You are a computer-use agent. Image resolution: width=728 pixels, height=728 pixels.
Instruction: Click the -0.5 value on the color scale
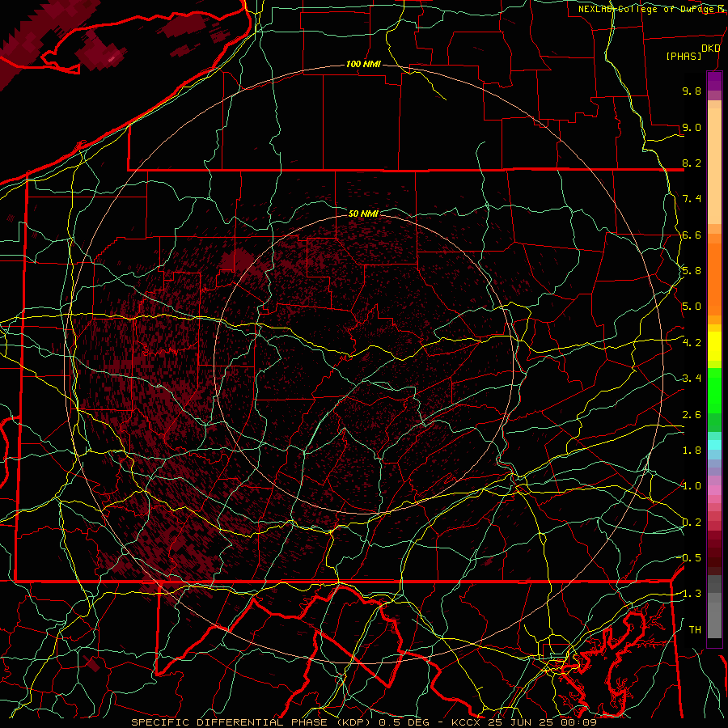pyautogui.click(x=689, y=558)
